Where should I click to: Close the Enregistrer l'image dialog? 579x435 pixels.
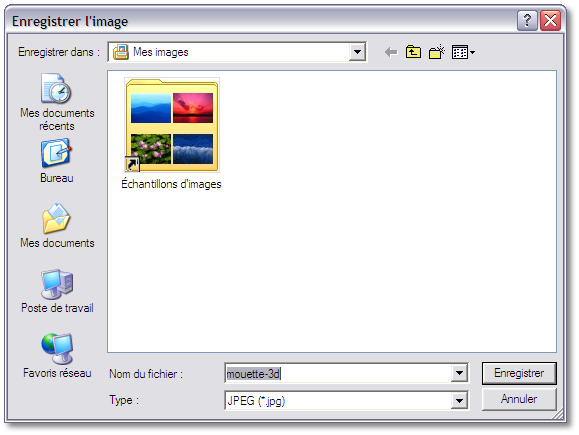tap(550, 20)
